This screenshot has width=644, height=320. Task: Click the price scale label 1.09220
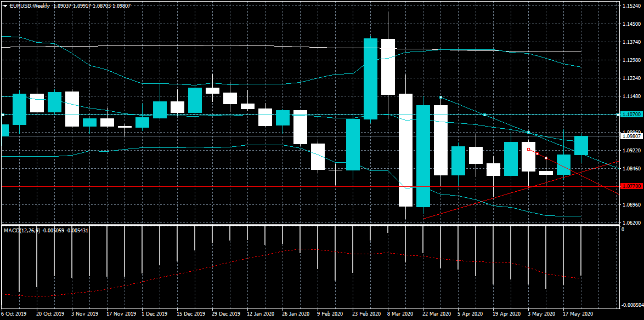(x=632, y=151)
